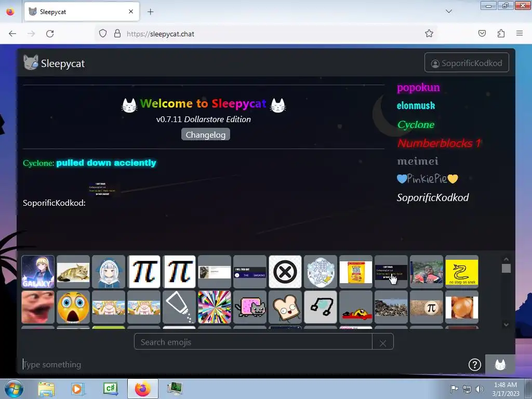Click the taskbar clock showing 1:48 AM
Image resolution: width=532 pixels, height=399 pixels.
pyautogui.click(x=506, y=389)
